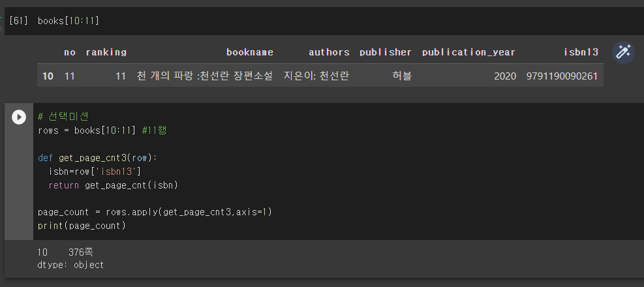Screen dimensions: 644x287
Task: Open the magic wand table suggestion icon
Action: [623, 53]
